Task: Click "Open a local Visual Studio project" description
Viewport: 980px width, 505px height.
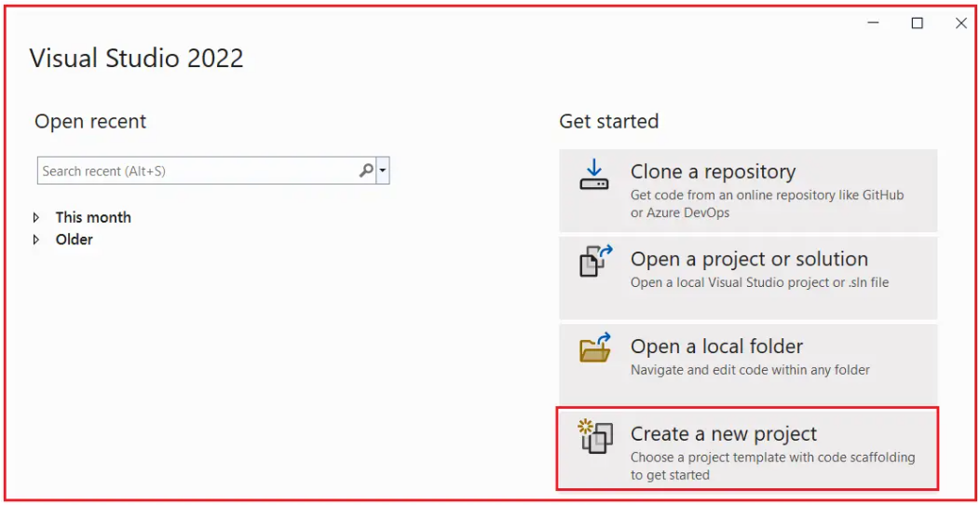Action: coord(759,282)
